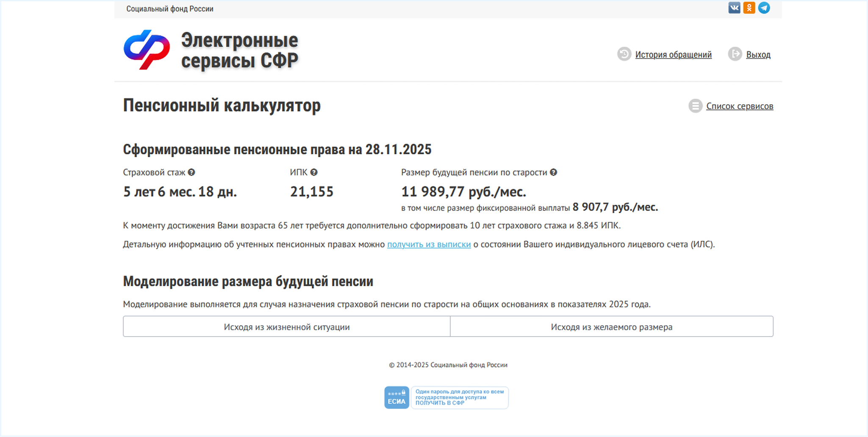Viewport: 868px width, 437px height.
Task: Follow the 'получить из выписки' link
Action: [429, 245]
